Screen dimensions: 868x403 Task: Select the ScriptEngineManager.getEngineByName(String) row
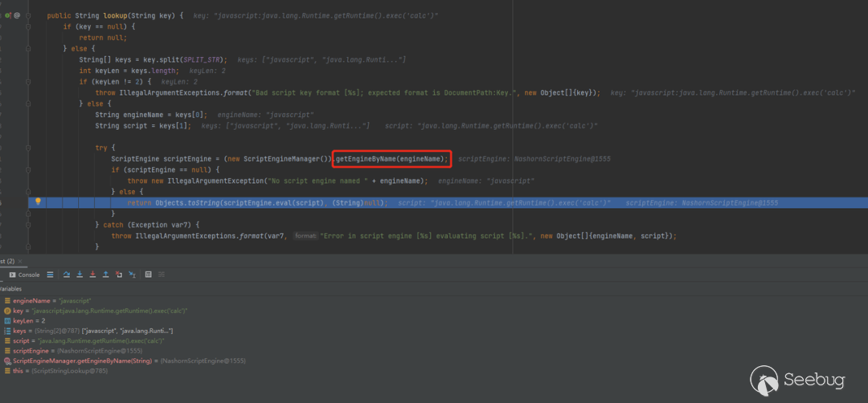click(x=434, y=360)
